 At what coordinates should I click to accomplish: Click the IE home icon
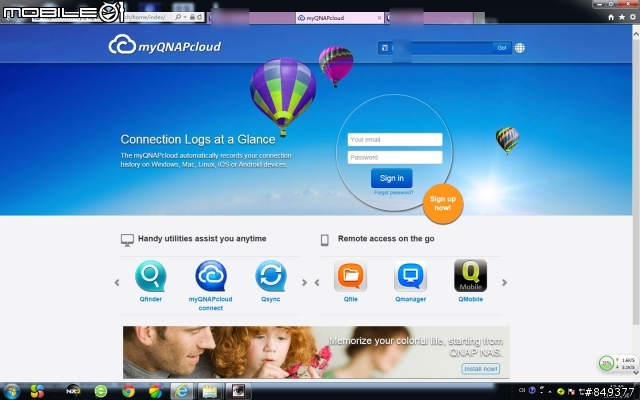tap(611, 17)
